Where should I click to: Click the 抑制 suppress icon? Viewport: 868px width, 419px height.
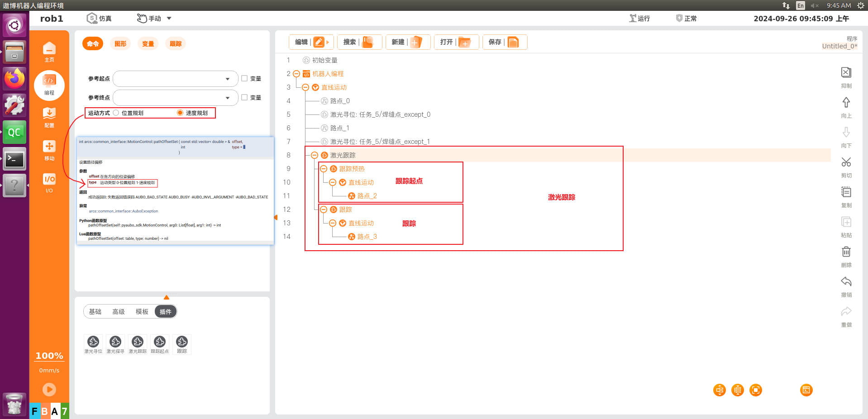(x=846, y=72)
